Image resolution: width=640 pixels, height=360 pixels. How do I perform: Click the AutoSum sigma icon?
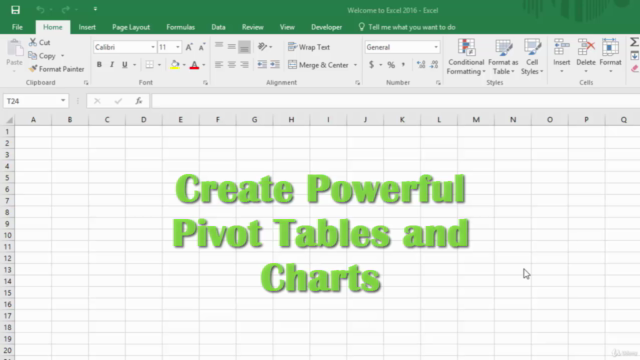634,42
